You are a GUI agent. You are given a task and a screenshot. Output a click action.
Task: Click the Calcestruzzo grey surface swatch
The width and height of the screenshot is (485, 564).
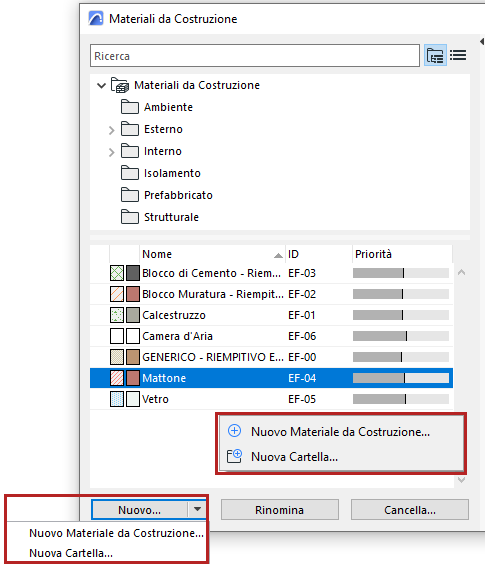(133, 315)
